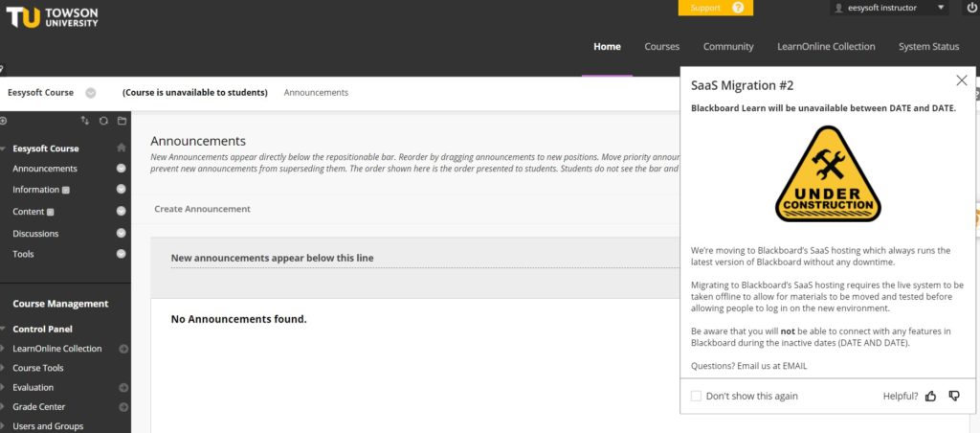Click 'No Announcements found.' text
Screen dimensions: 980x433
pos(238,319)
